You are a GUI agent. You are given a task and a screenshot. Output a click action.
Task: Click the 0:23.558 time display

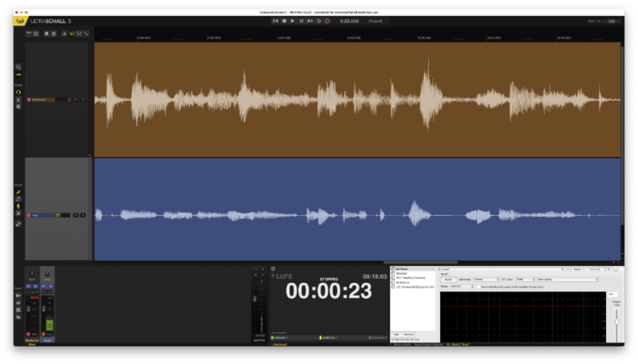point(349,21)
